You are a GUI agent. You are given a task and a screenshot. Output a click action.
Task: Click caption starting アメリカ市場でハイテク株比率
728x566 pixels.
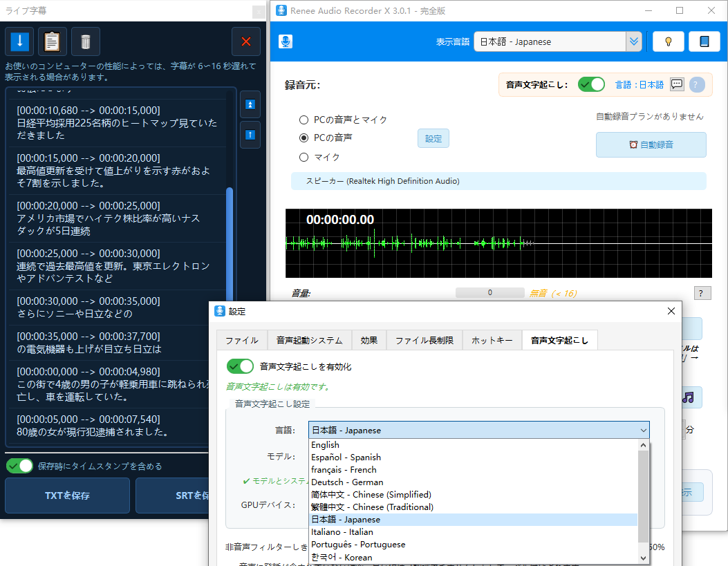pyautogui.click(x=108, y=225)
